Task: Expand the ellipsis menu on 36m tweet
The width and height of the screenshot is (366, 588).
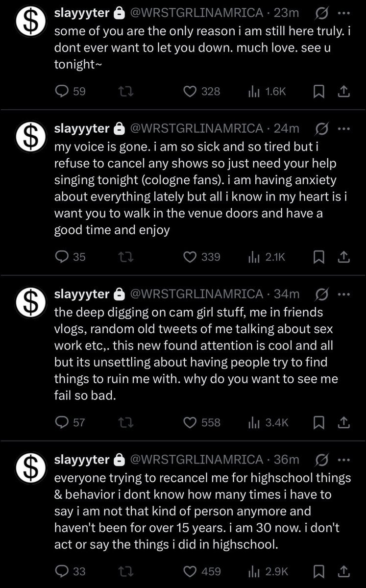Action: pos(344,460)
